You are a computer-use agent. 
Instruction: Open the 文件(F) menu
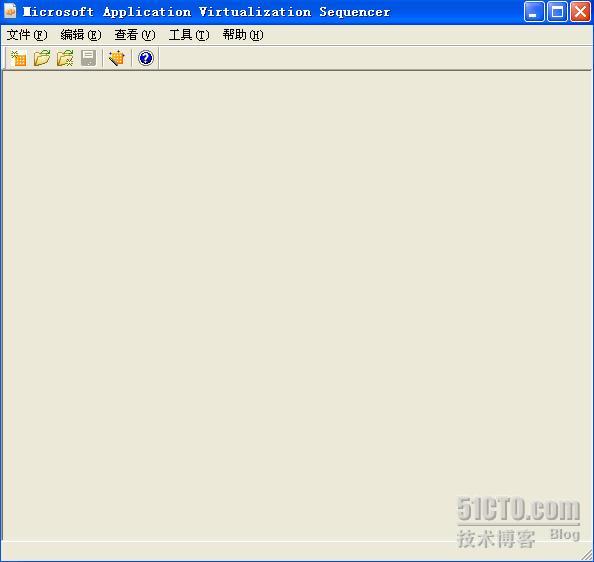[27, 35]
